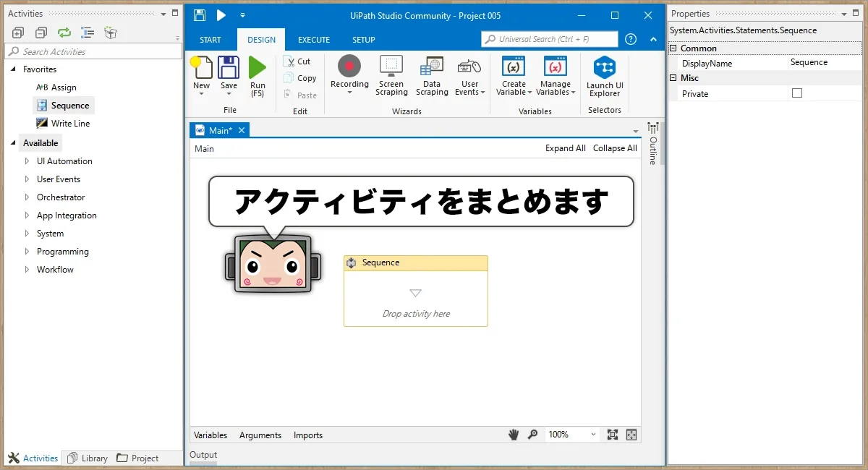Viewport: 868px width, 470px height.
Task: Open the User Events dropdown
Action: [470, 77]
